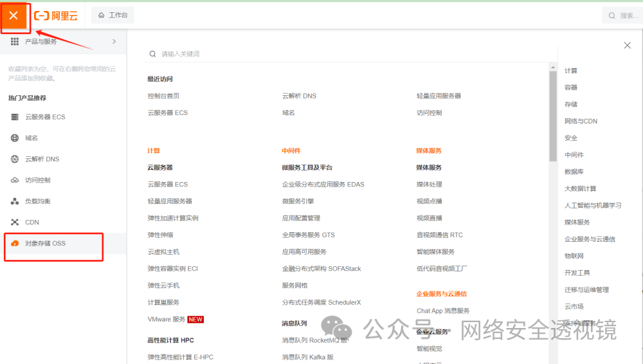The height and width of the screenshot is (364, 643).
Task: Jump to the 云市场 category
Action: [x=574, y=306]
